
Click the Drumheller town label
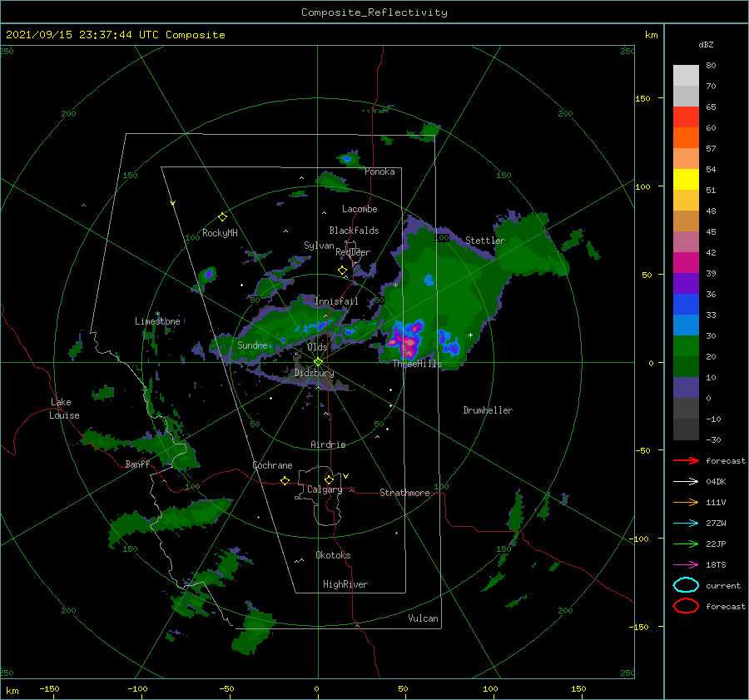click(488, 410)
